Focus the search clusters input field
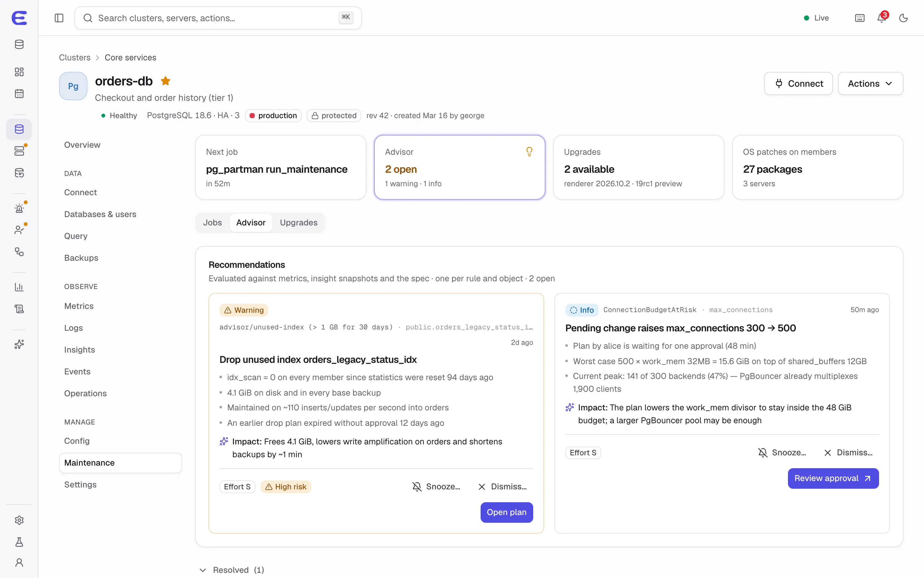924x578 pixels. 218,18
